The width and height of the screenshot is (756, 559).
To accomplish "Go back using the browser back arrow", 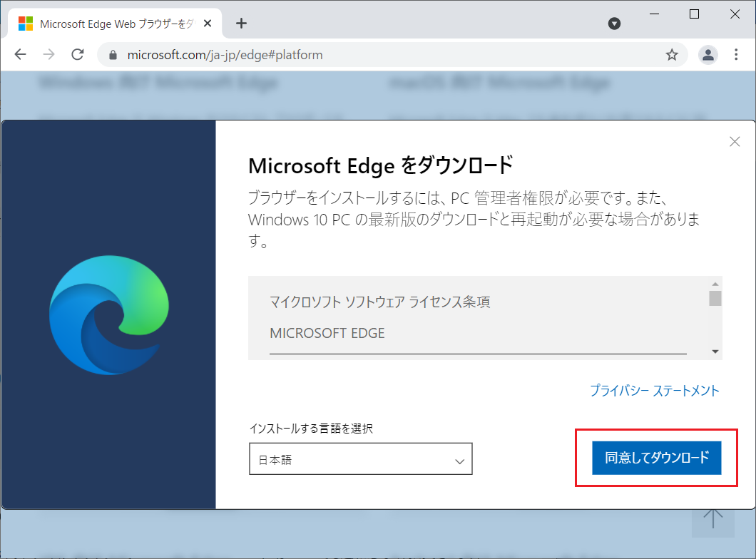I will pyautogui.click(x=20, y=54).
